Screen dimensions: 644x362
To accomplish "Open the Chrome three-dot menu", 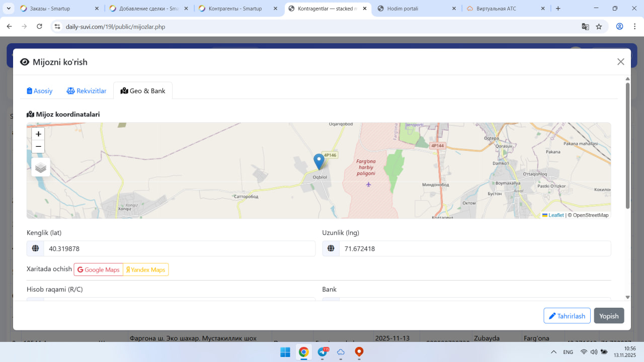I will (x=635, y=27).
